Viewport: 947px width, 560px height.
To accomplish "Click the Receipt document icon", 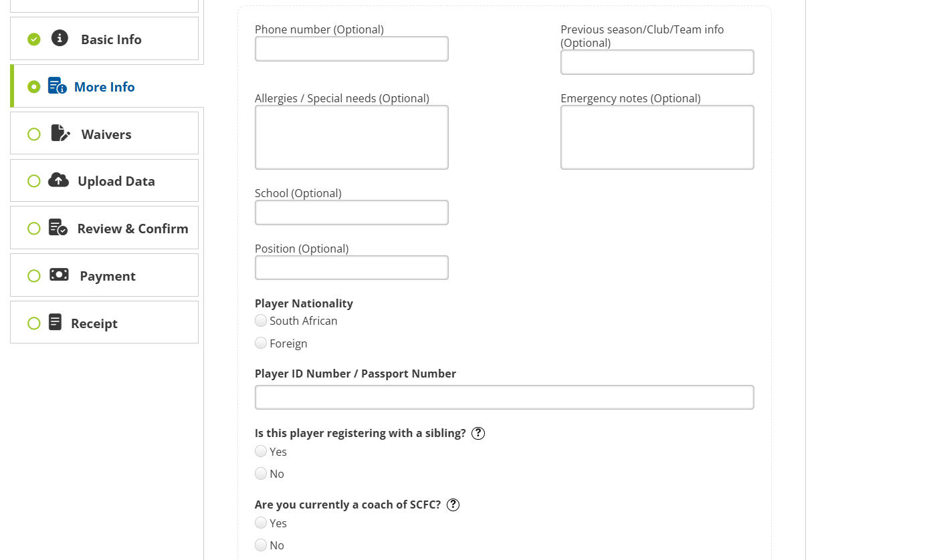I will click(56, 323).
